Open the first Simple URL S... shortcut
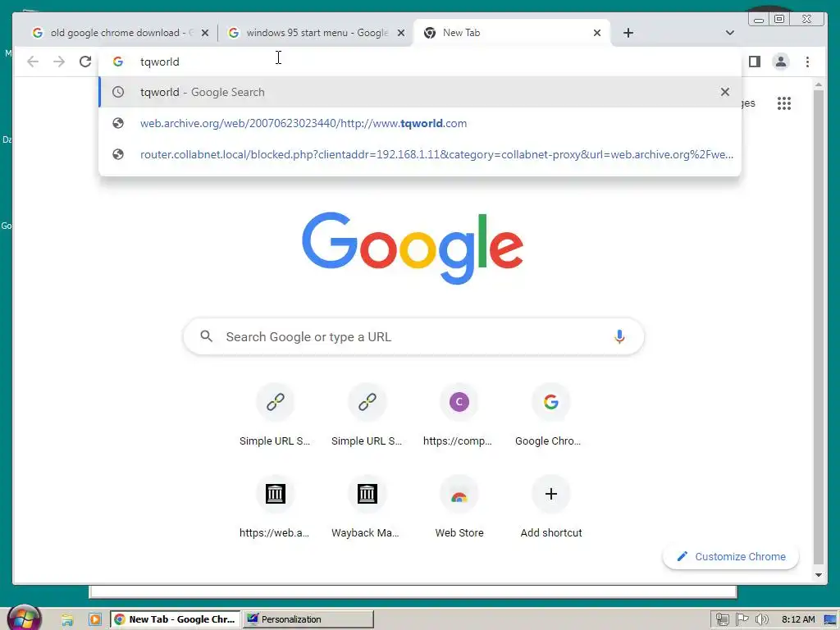The image size is (840, 630). 275,415
